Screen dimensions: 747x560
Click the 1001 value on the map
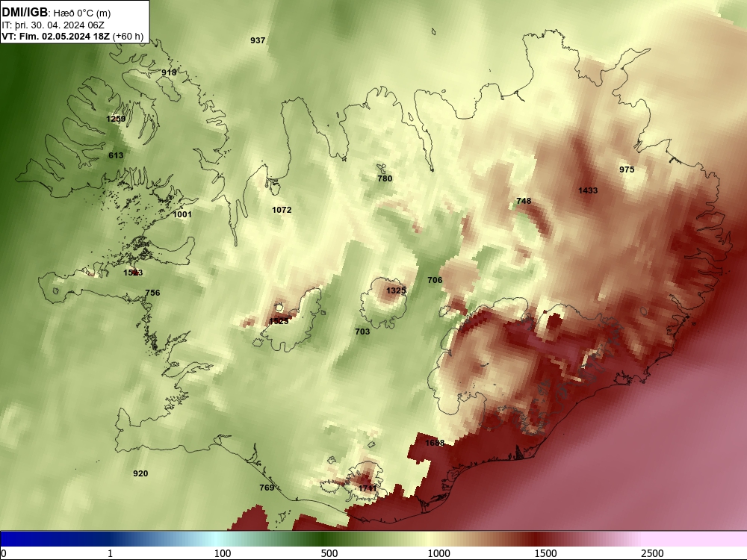[x=182, y=214]
